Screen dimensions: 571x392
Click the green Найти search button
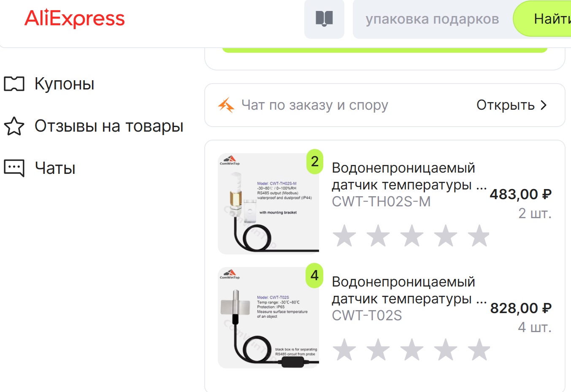542,19
